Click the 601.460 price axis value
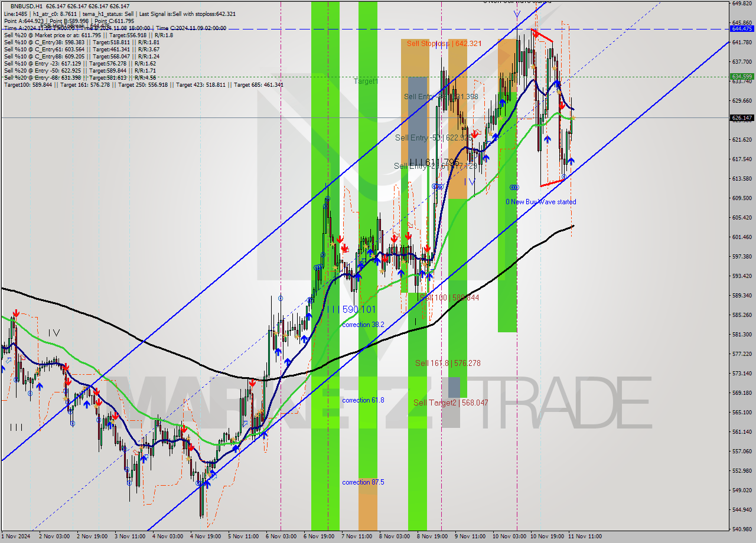 tap(742, 237)
